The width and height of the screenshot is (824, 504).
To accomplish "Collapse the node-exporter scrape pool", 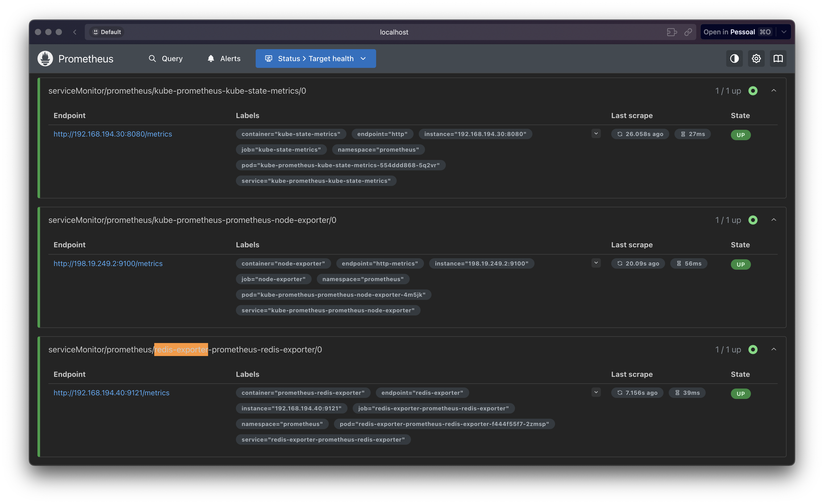I will pyautogui.click(x=774, y=220).
